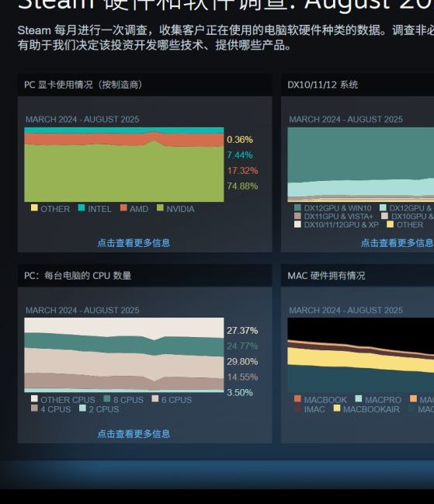Select the DX12GPU & WIN10 legend swatch
Screen dimensions: 434x504
(297, 207)
